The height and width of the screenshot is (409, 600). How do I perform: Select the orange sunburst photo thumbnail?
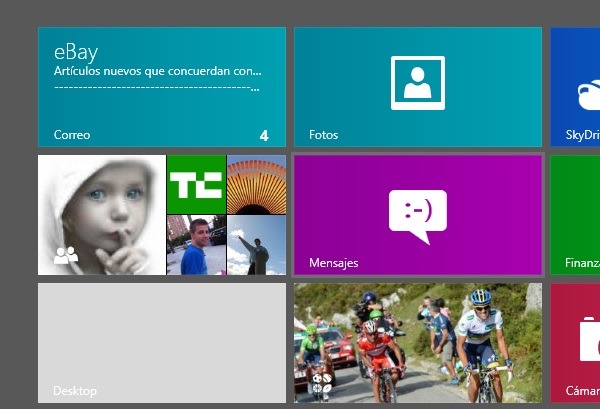click(256, 184)
